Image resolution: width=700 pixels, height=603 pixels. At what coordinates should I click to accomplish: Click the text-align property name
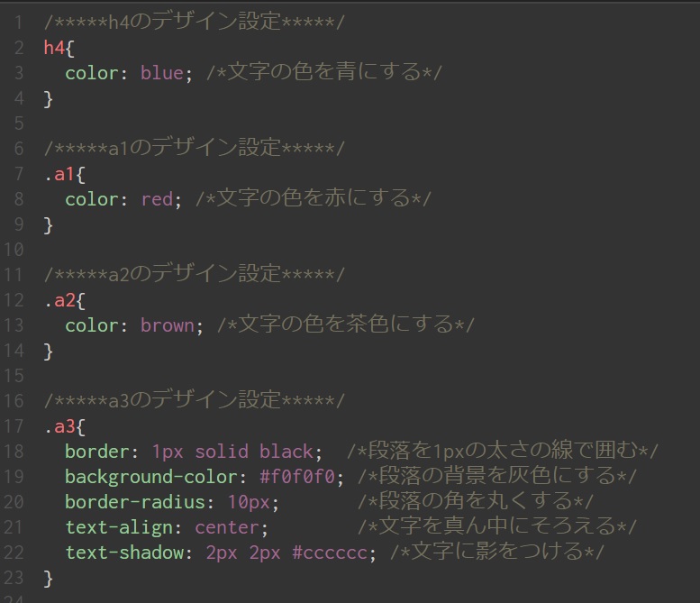(x=118, y=526)
